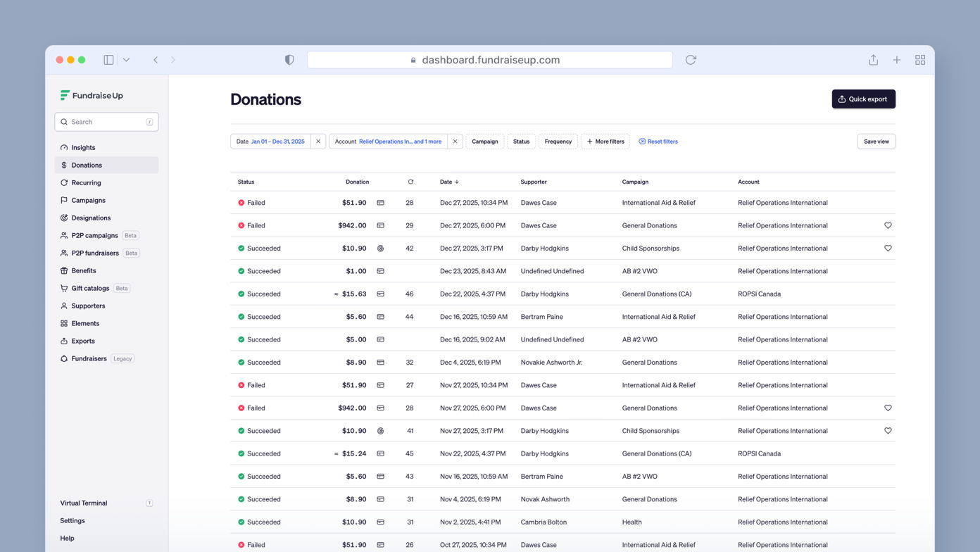Open the Date range filter
The image size is (980, 552).
270,142
